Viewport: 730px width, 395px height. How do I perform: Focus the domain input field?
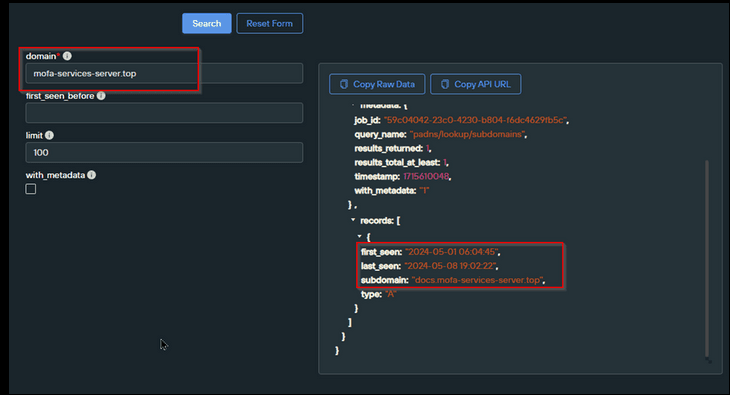pos(164,74)
